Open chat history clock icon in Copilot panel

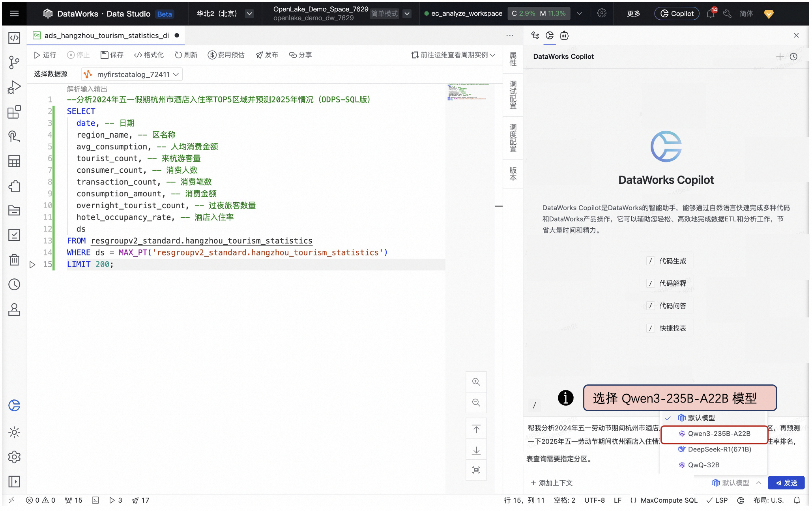click(793, 57)
